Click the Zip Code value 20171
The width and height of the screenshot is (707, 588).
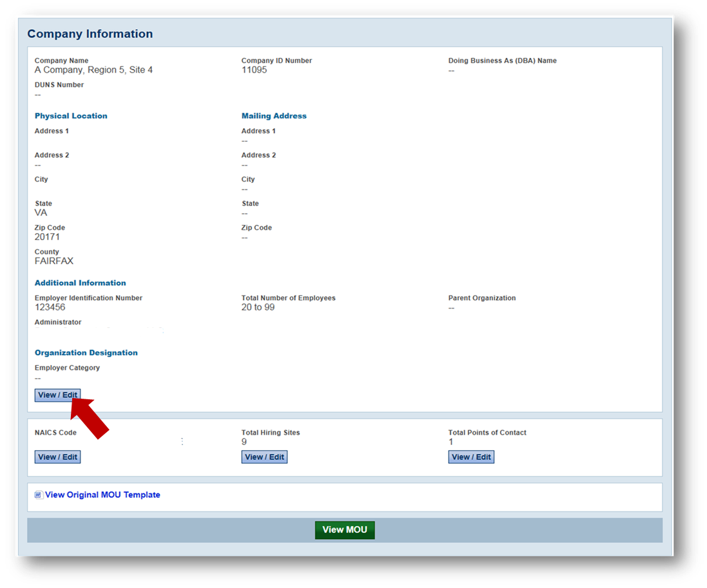pos(47,237)
